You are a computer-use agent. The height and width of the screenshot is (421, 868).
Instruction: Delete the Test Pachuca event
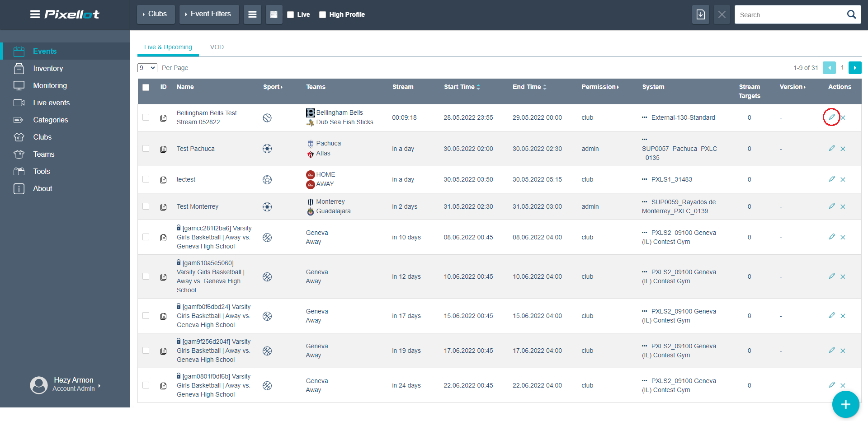pos(843,149)
